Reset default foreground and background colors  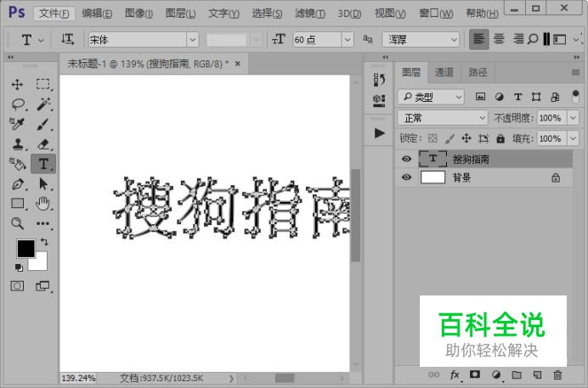19,267
